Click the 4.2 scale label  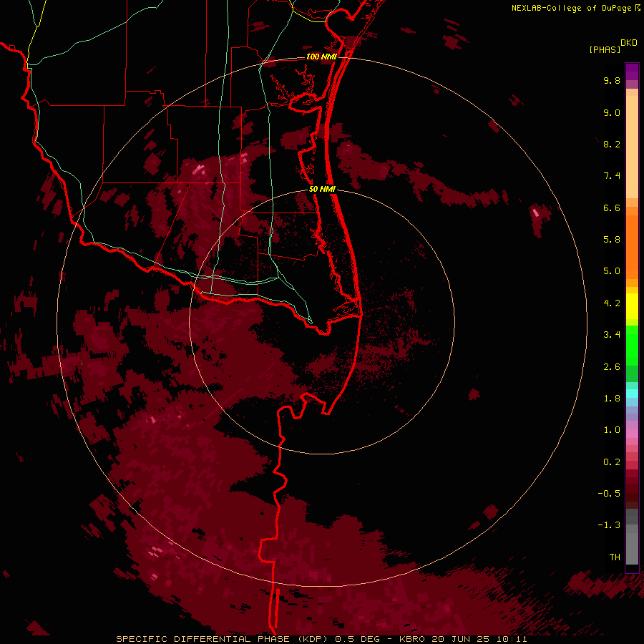[x=612, y=303]
